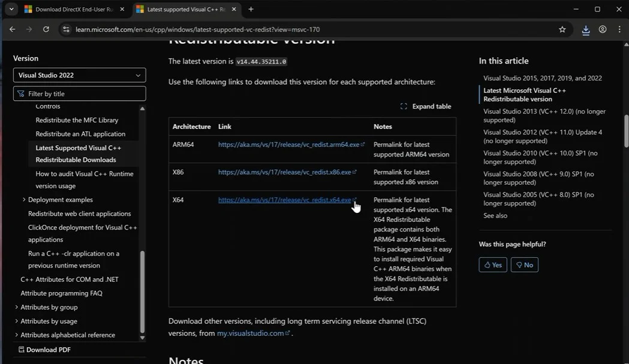Open the tab search dropdown arrow
This screenshot has height=364, width=629.
(x=11, y=9)
